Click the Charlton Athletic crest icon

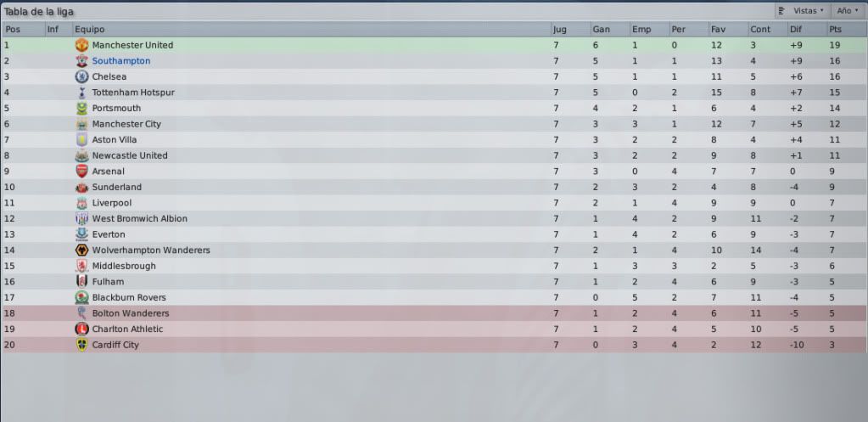click(x=82, y=329)
